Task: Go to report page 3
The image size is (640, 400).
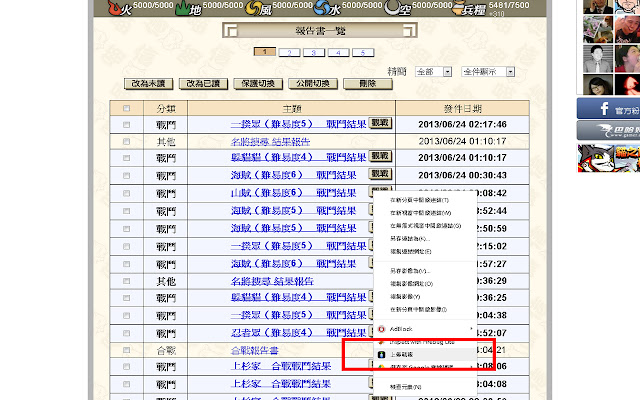Action: (x=314, y=52)
